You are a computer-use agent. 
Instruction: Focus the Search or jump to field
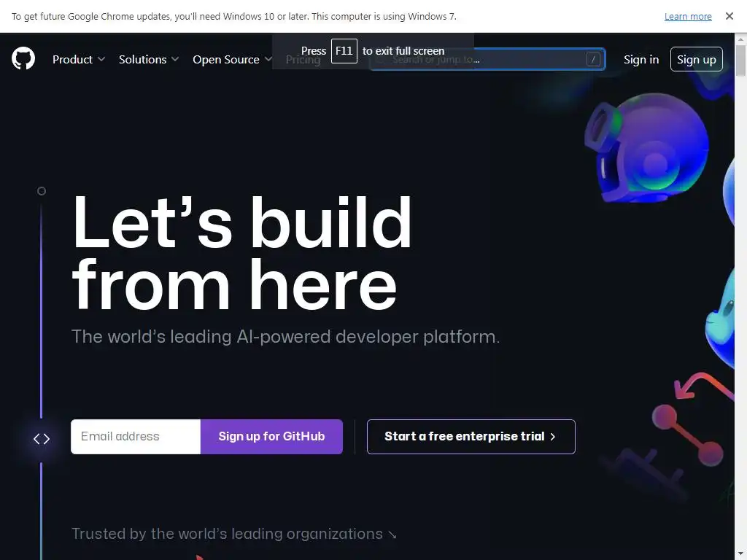coord(487,60)
